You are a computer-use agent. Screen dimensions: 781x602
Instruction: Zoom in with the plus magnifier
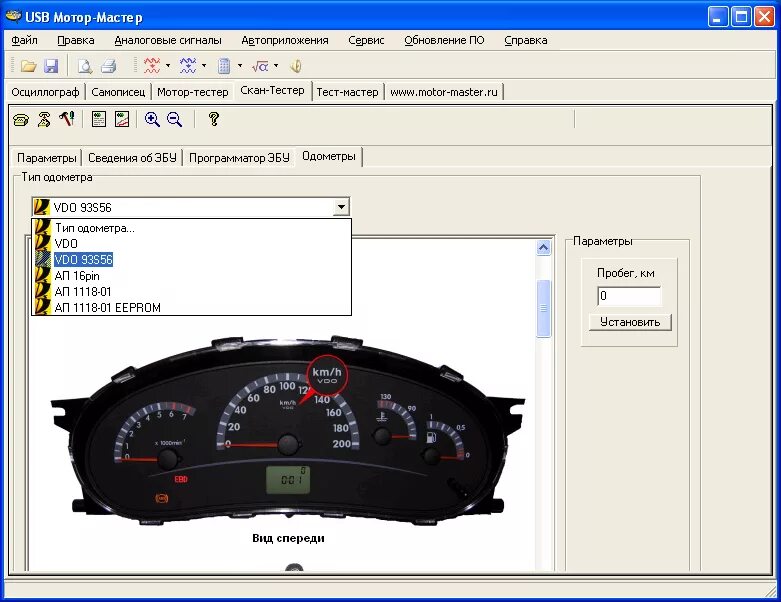[x=152, y=120]
